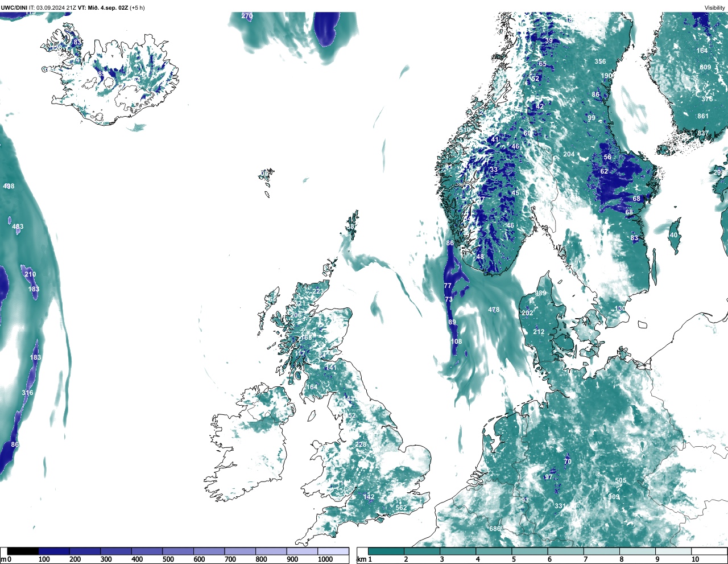Click the 5–6 km legend color segment

point(530,551)
